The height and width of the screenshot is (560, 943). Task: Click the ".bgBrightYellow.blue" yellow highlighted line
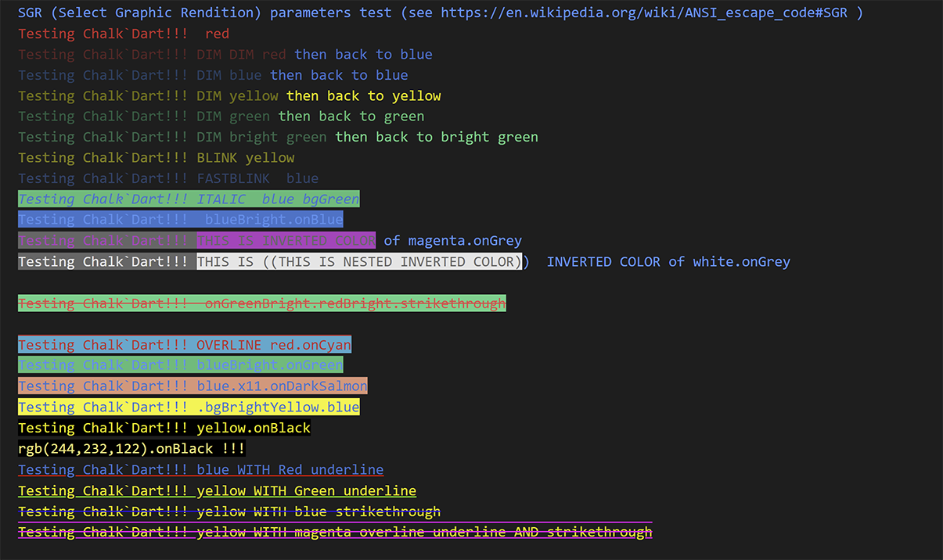point(189,407)
